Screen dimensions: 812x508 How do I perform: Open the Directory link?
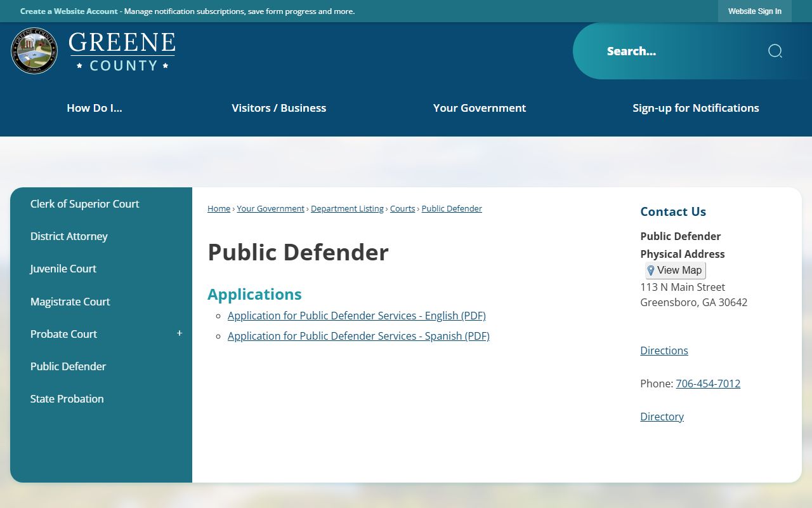coord(662,417)
